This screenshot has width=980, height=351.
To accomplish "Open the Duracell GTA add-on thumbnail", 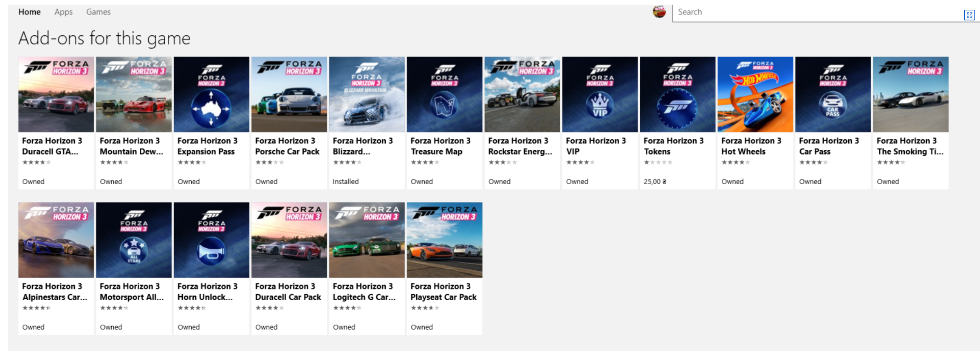I will click(56, 95).
